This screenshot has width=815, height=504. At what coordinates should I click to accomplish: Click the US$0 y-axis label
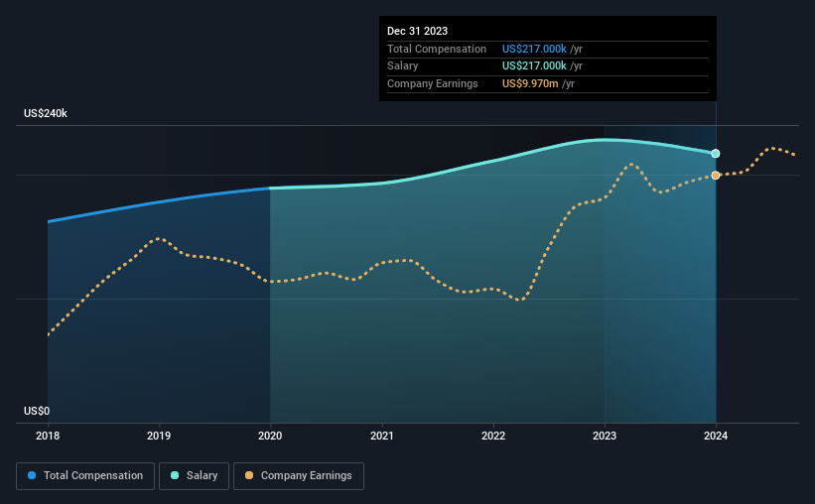37,411
